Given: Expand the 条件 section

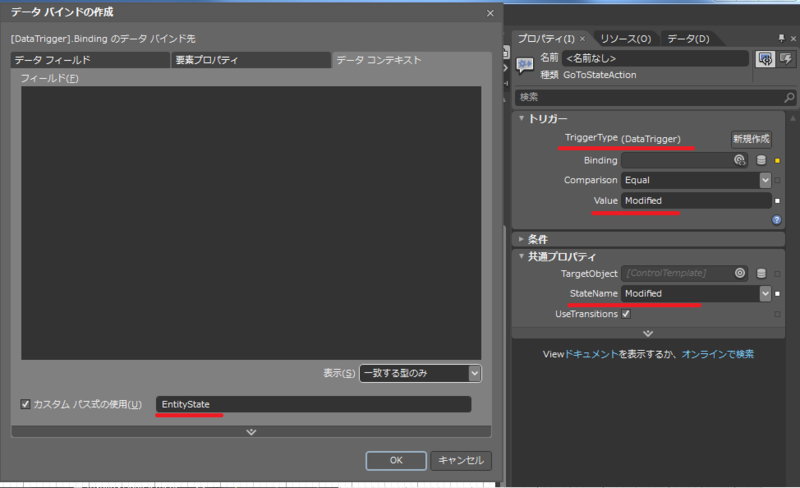Looking at the screenshot, I should pos(521,239).
